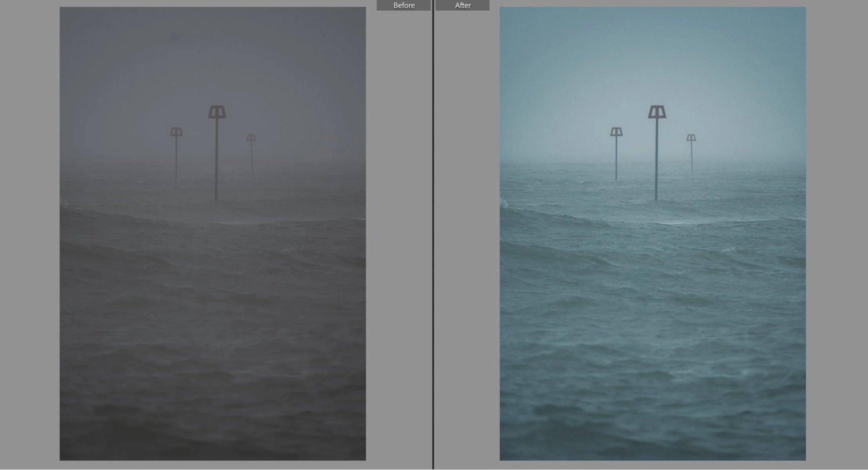Viewport: 868px width, 470px height.
Task: Click the vertical divider between Before and After views
Action: tap(433, 235)
